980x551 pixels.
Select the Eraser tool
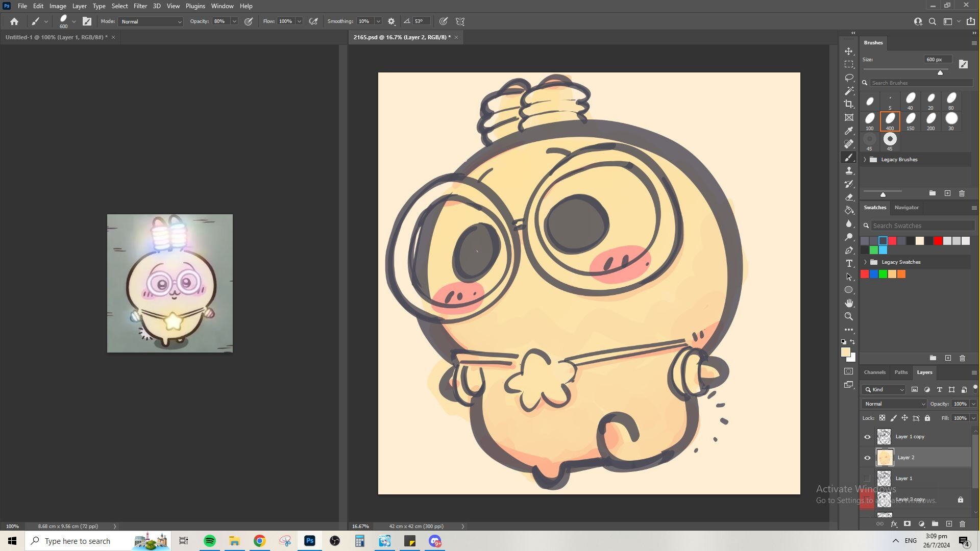(849, 197)
